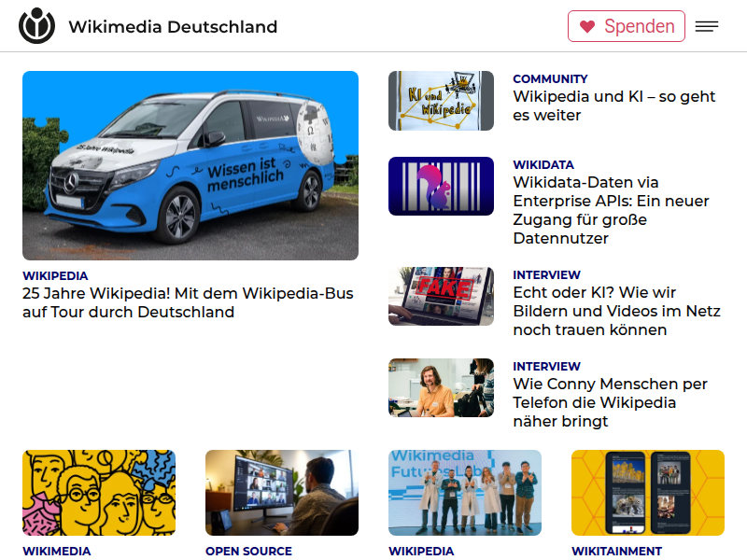Image resolution: width=747 pixels, height=560 pixels.
Task: Open '25 Jahre Wikipedia!' article headline
Action: coord(188,302)
